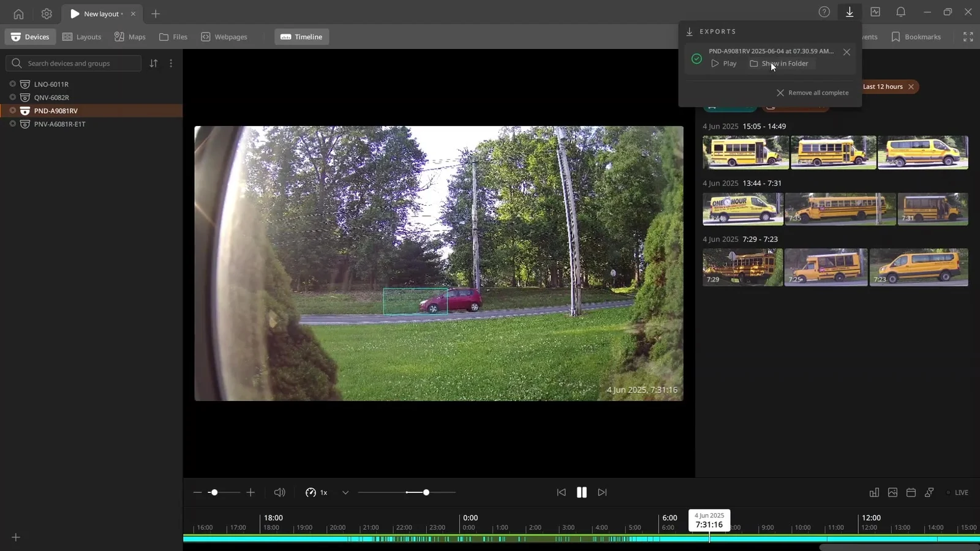The image size is (980, 551).
Task: Switch to the Devices tab
Action: click(x=31, y=37)
